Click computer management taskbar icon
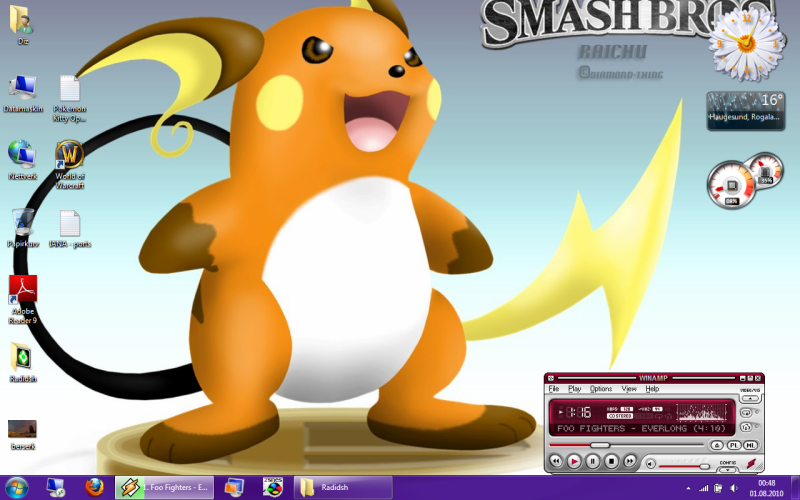800x500 pixels. coord(55,488)
